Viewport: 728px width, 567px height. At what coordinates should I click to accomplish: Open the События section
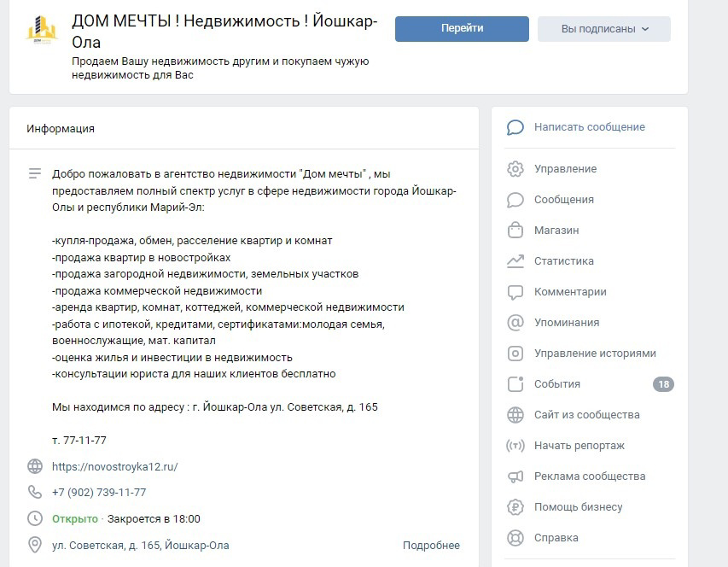click(557, 384)
